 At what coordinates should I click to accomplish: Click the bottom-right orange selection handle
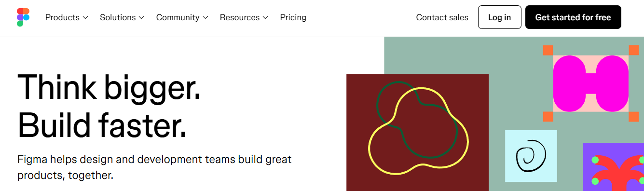634,116
